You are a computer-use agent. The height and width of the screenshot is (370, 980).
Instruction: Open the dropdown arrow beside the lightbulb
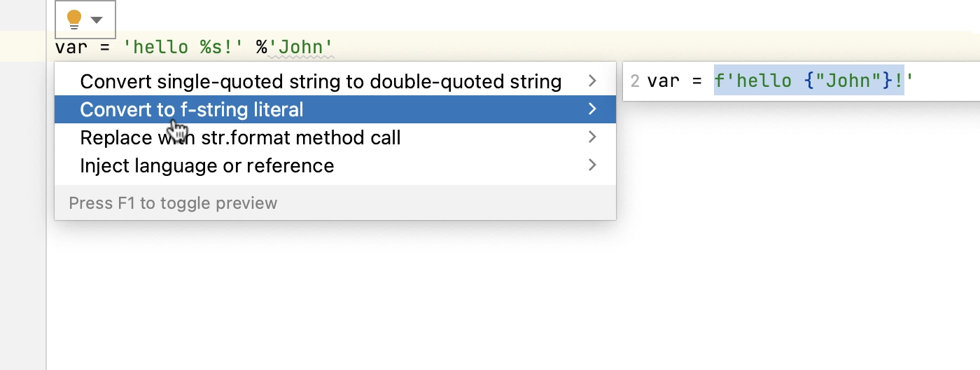click(97, 20)
